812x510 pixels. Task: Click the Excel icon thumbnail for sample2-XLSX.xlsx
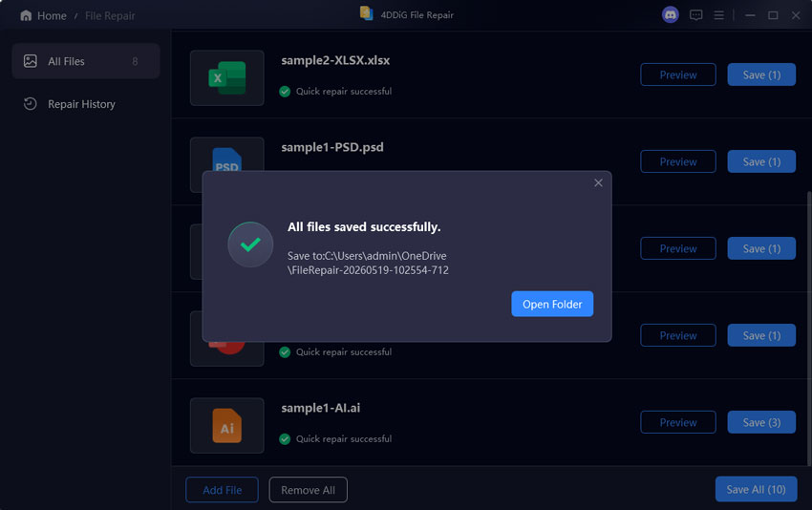[226, 78]
